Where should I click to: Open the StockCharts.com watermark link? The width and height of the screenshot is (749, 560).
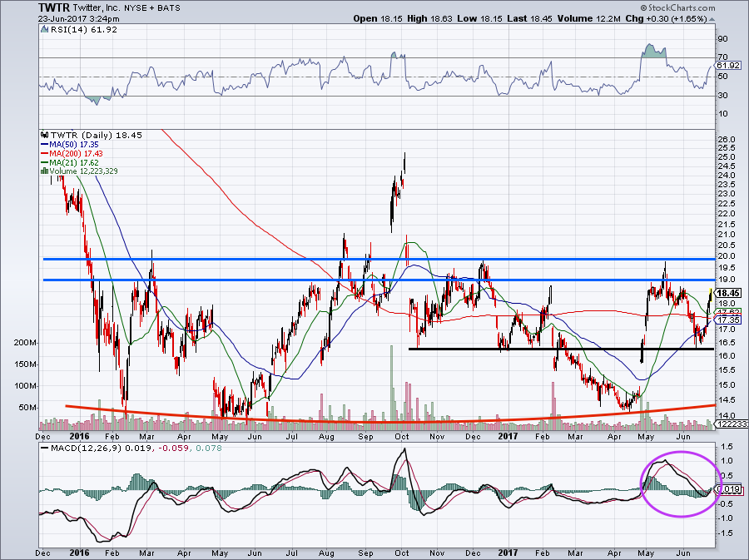tap(678, 7)
